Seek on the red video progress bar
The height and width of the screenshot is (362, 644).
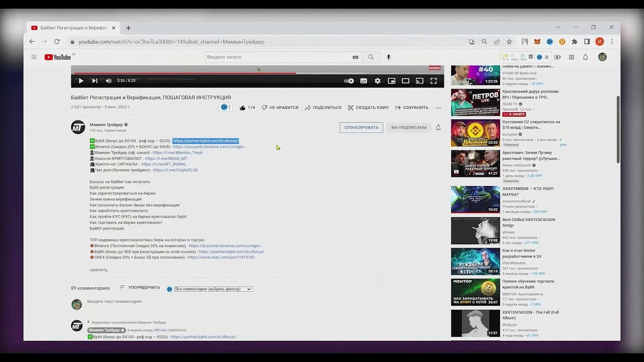point(258,73)
